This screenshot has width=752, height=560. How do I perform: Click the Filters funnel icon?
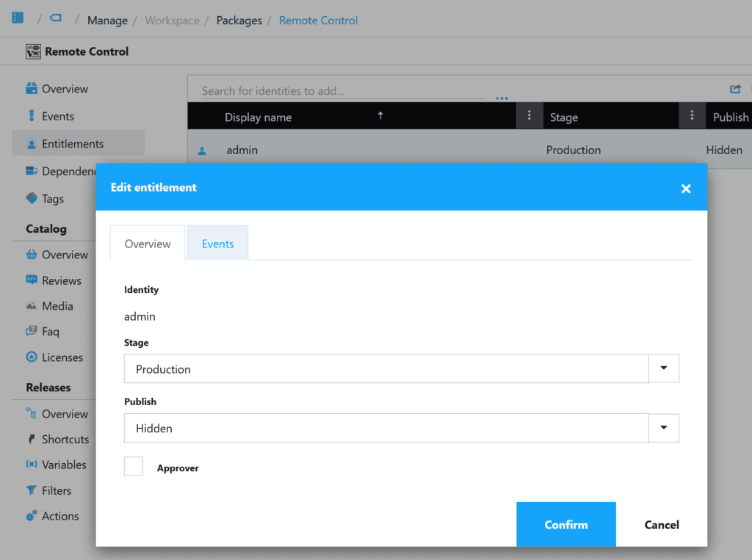tap(32, 490)
